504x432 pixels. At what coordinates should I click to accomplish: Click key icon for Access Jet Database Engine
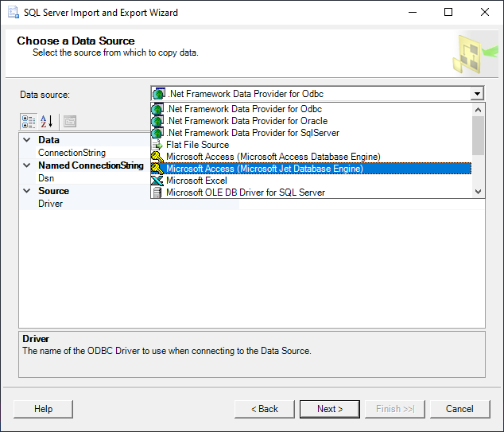tap(157, 169)
